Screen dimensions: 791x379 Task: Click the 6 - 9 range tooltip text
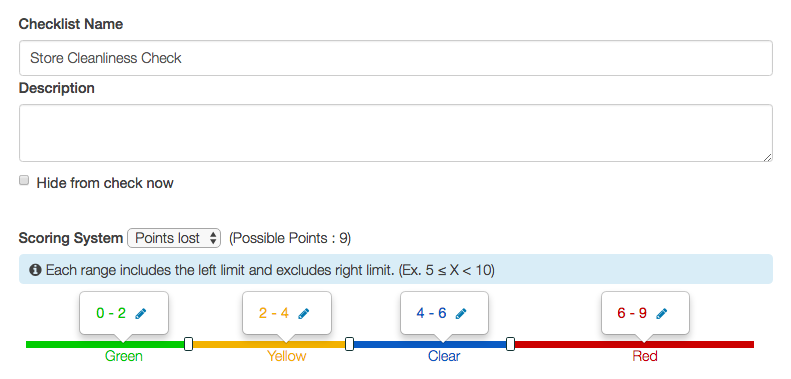(x=632, y=313)
